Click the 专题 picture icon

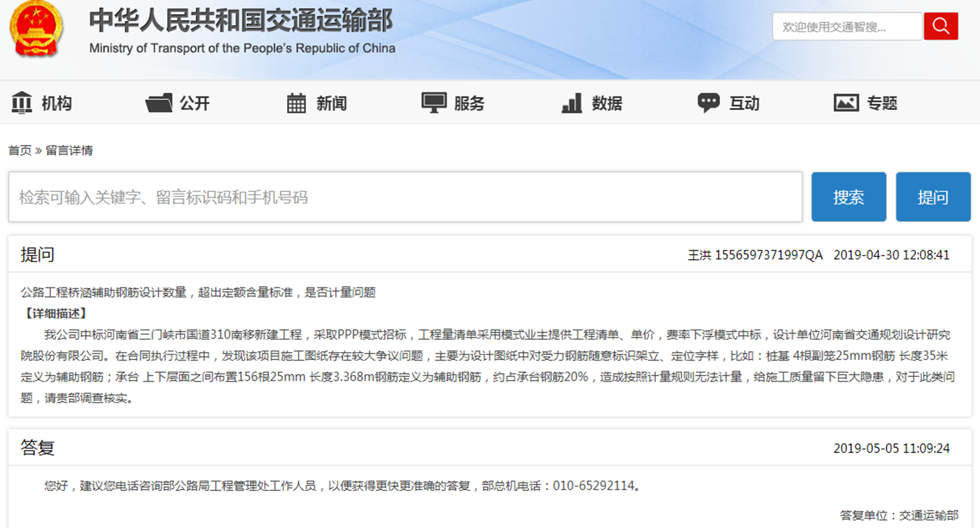846,102
